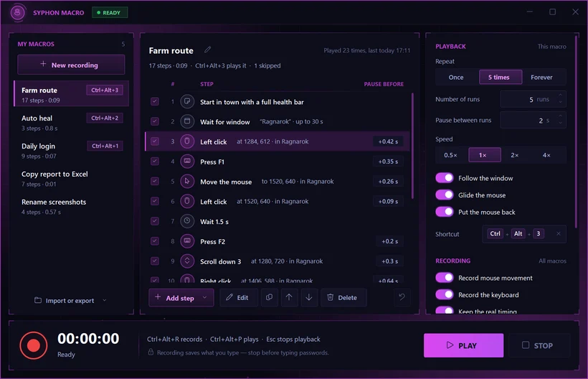Screen dimensions: 588x379
Task: Duplicate the selected step with copy icon
Action: [x=269, y=298]
